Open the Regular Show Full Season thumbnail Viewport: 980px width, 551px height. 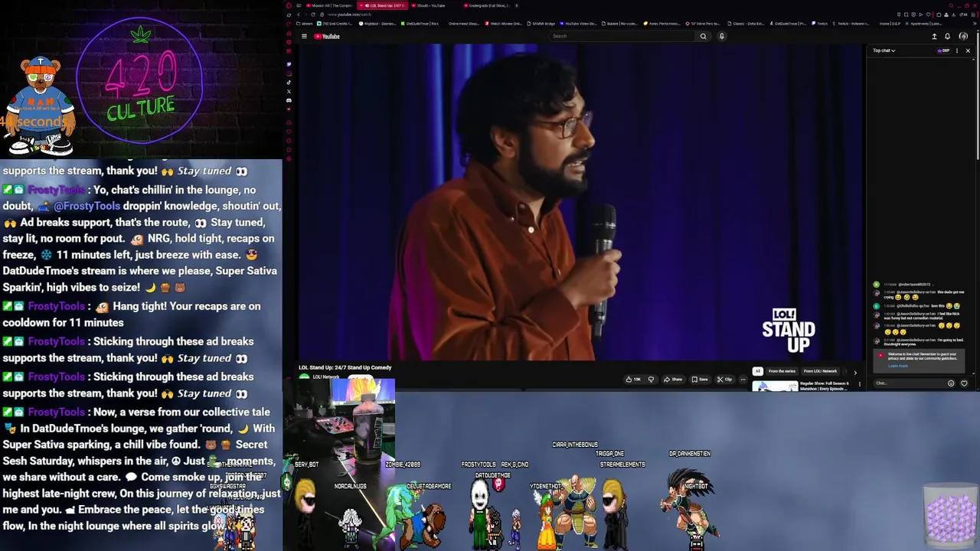click(x=775, y=386)
